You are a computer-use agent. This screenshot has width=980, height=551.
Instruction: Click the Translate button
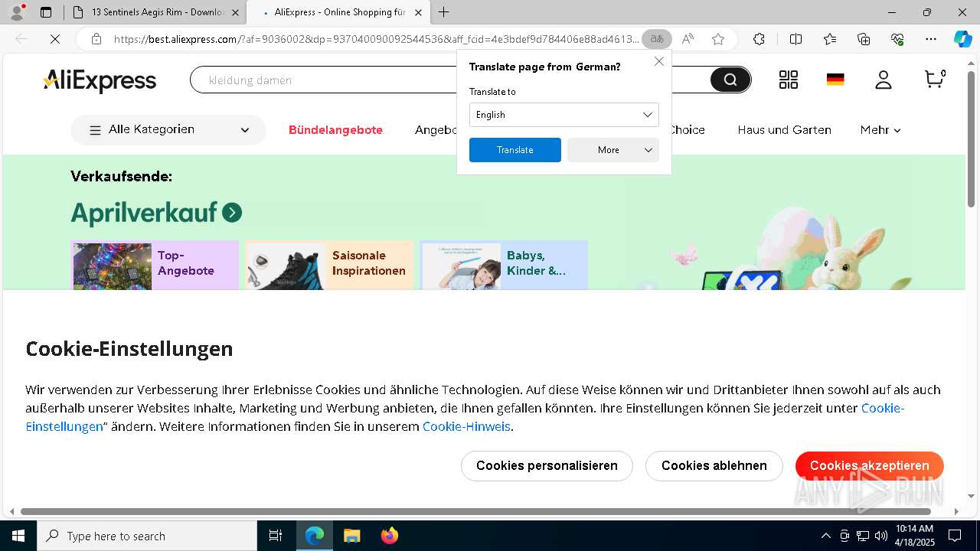[514, 150]
